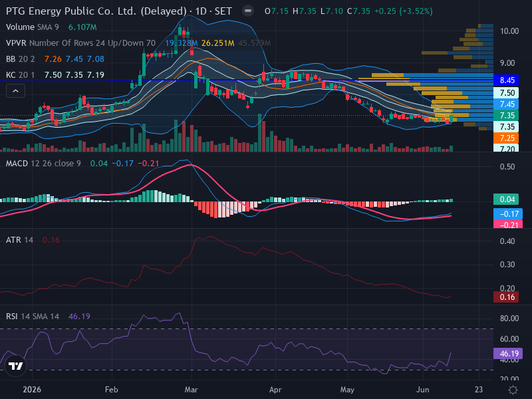Screen dimensions: 532x399
Task: Click the RSI legend value 46.19
Action: tap(79, 317)
